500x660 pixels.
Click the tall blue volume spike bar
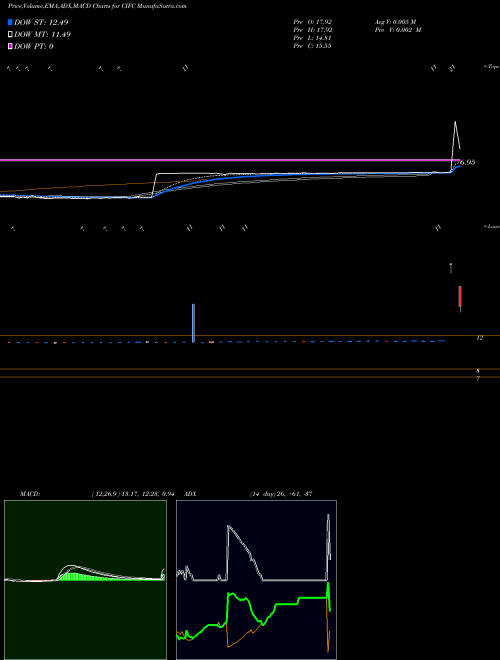pos(193,323)
